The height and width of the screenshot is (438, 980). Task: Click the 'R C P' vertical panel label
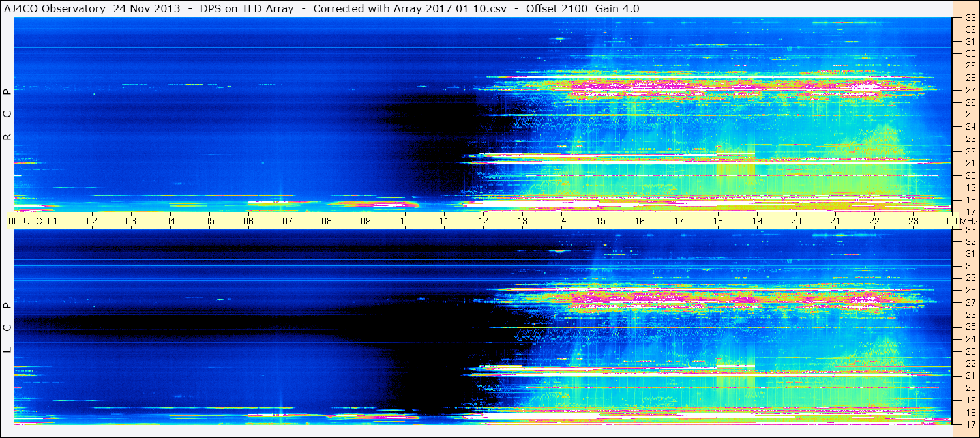(8, 114)
